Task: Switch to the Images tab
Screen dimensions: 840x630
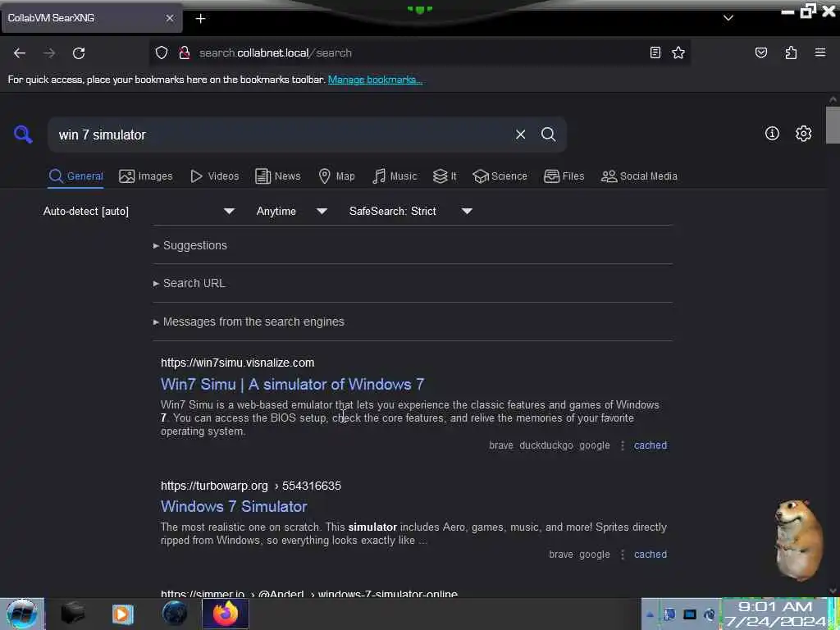Action: coord(146,176)
